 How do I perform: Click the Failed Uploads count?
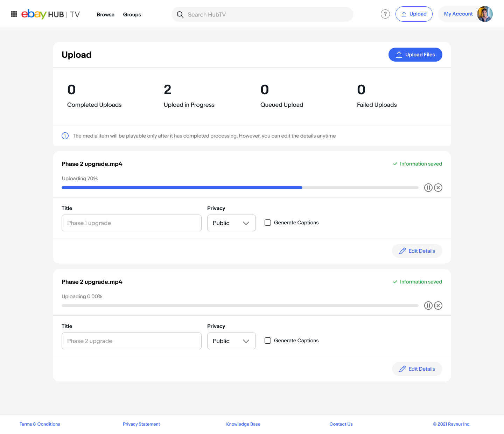(x=361, y=90)
